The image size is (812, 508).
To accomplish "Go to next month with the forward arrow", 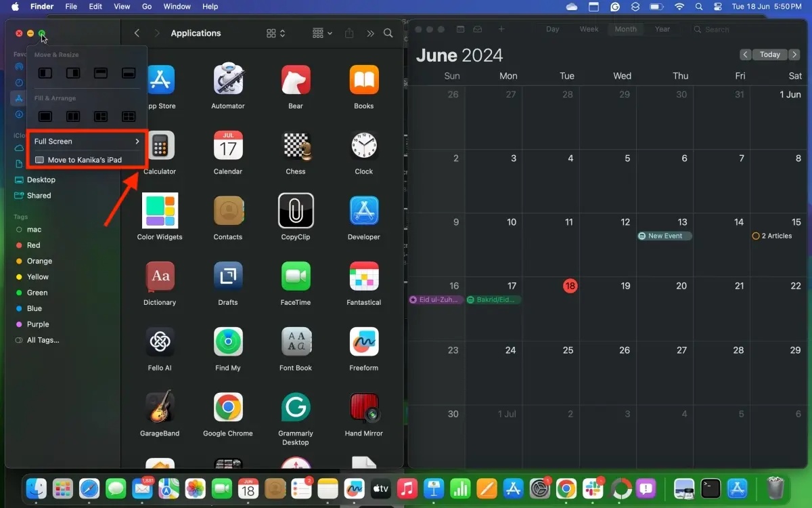I will click(x=796, y=54).
